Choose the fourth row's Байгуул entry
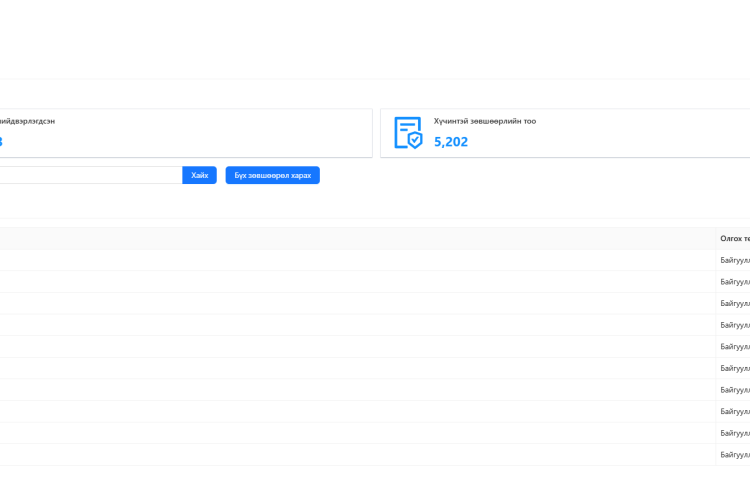750x500 pixels. point(734,325)
